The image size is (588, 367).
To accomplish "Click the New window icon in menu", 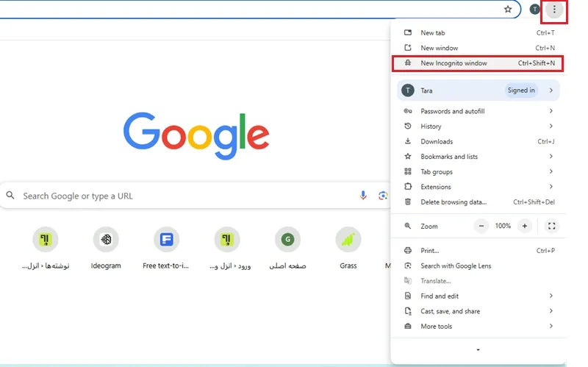I will coord(408,48).
